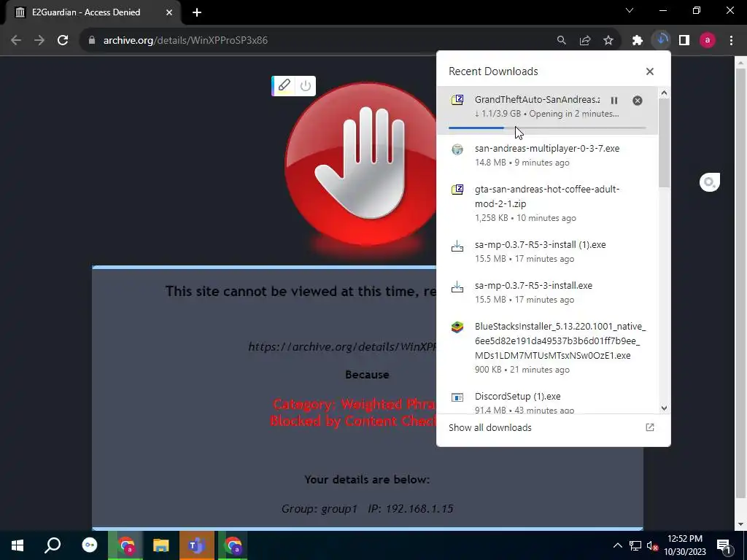Viewport: 747px width, 560px height.
Task: Open a new browser tab
Action: point(197,12)
